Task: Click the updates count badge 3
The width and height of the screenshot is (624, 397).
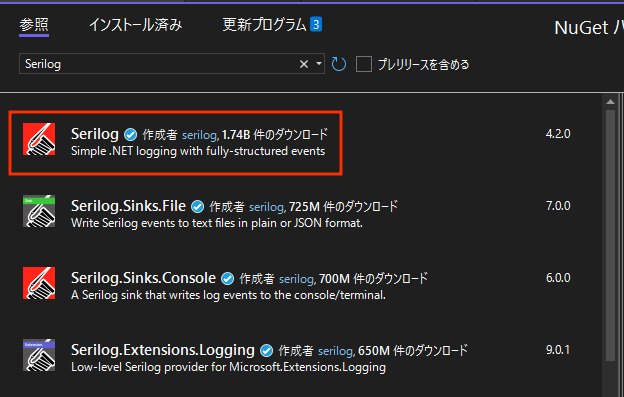Action: 316,25
